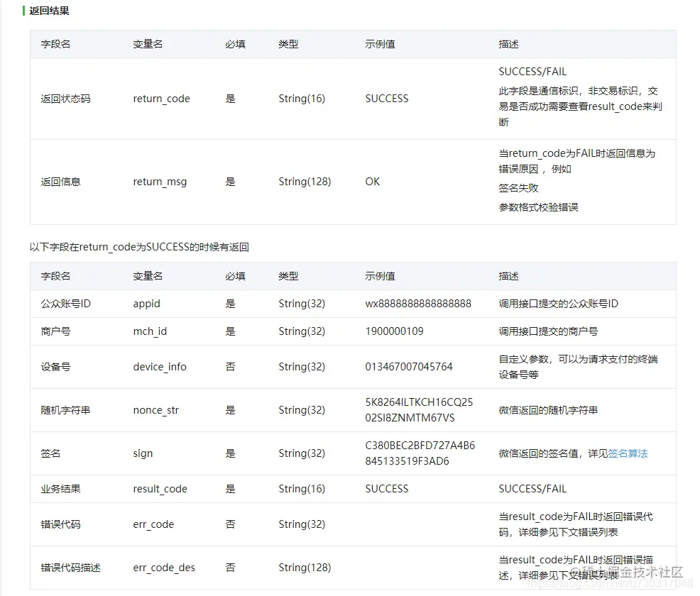Click the 类型 column header
Image resolution: width=700 pixels, height=596 pixels.
pos(288,43)
